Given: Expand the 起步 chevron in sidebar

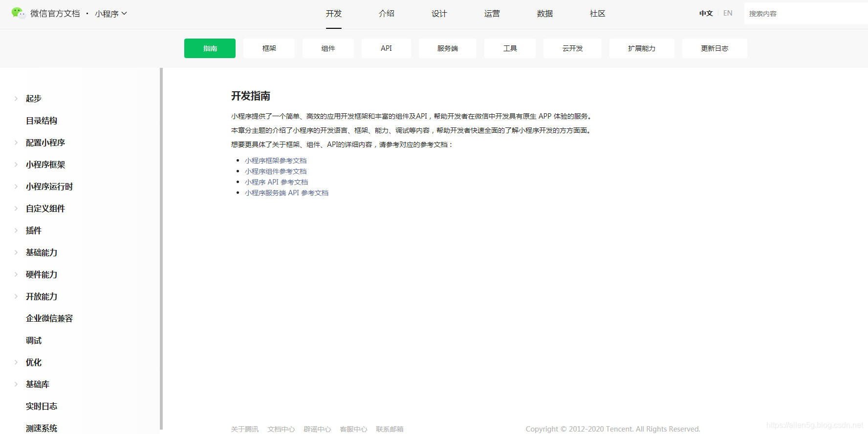Looking at the screenshot, I should click(16, 99).
